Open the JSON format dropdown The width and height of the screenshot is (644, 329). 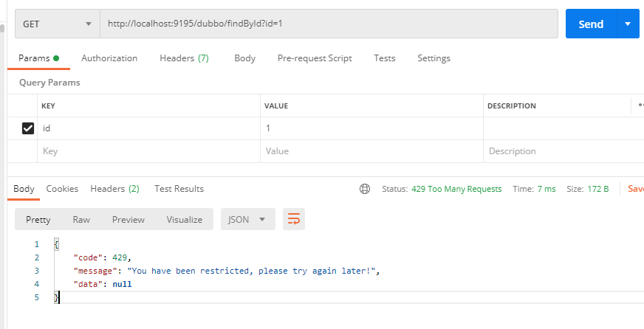point(247,219)
